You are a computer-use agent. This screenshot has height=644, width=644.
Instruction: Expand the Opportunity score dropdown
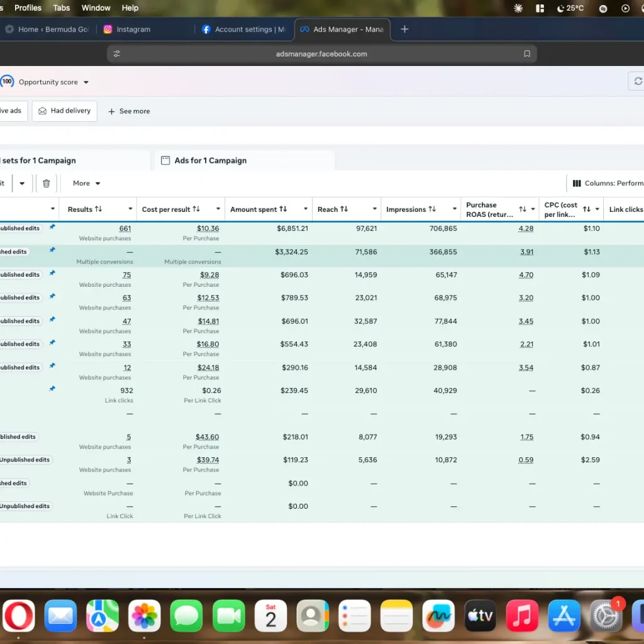86,82
